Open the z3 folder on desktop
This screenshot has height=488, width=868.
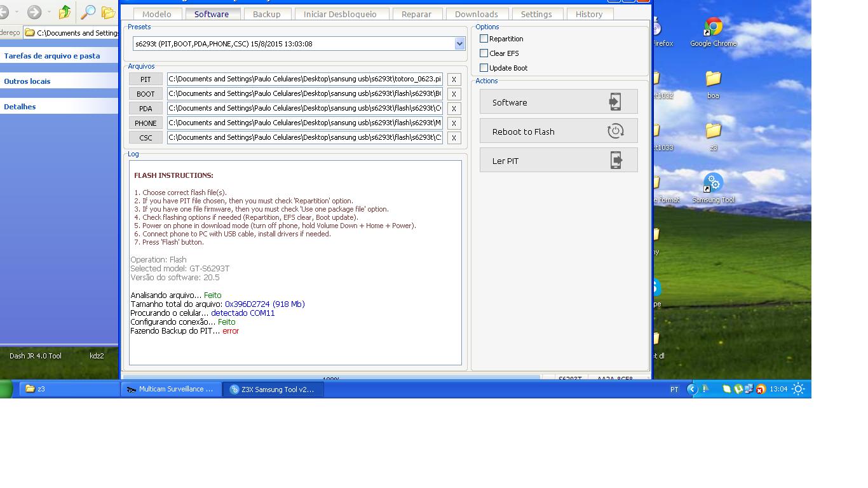tap(713, 137)
